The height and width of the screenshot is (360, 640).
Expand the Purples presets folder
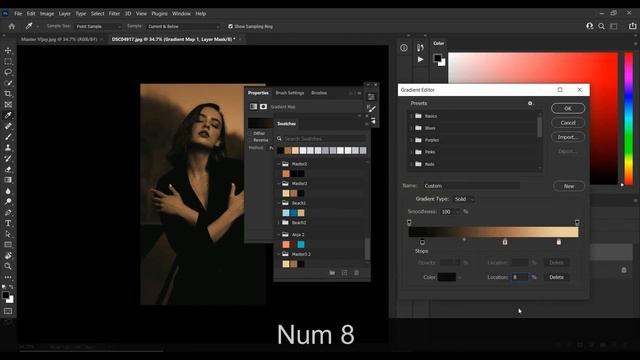point(411,140)
